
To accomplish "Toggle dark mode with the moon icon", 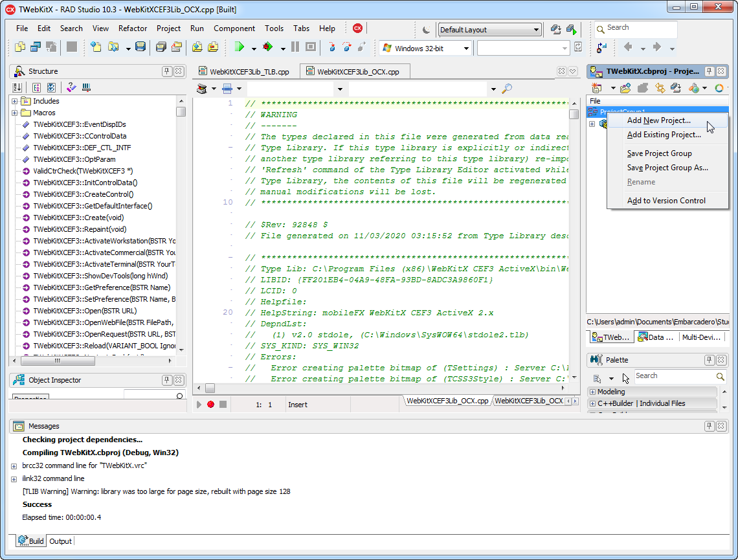I will tap(427, 30).
